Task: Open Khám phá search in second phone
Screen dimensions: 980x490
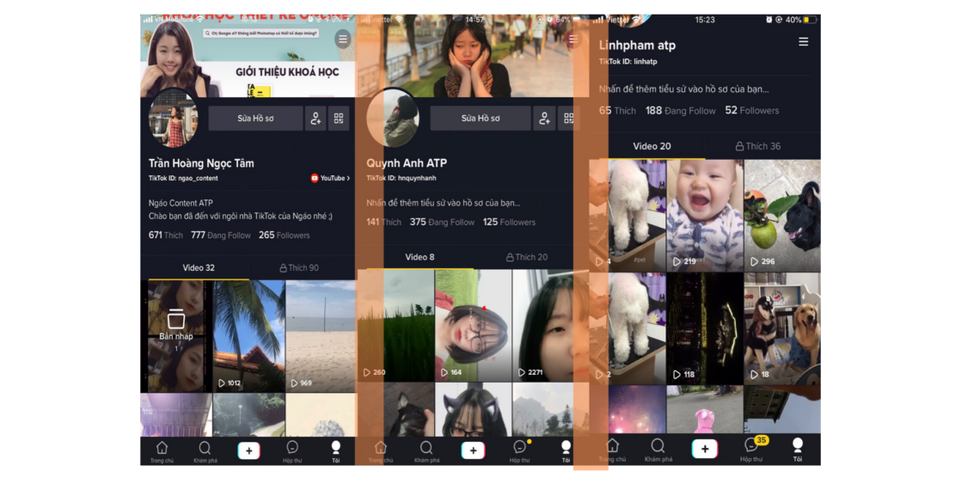Action: 426,451
